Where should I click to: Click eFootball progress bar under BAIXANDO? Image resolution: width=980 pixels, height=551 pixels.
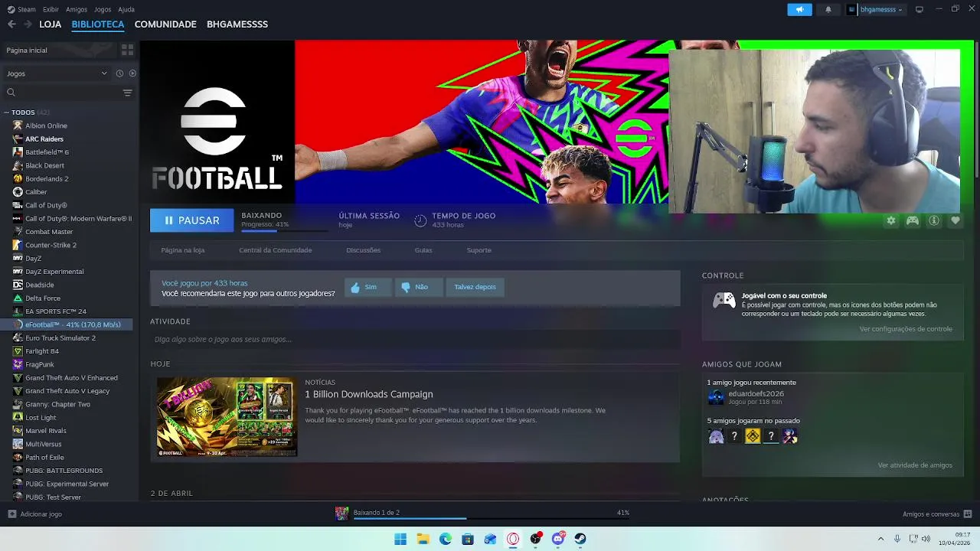click(x=283, y=230)
